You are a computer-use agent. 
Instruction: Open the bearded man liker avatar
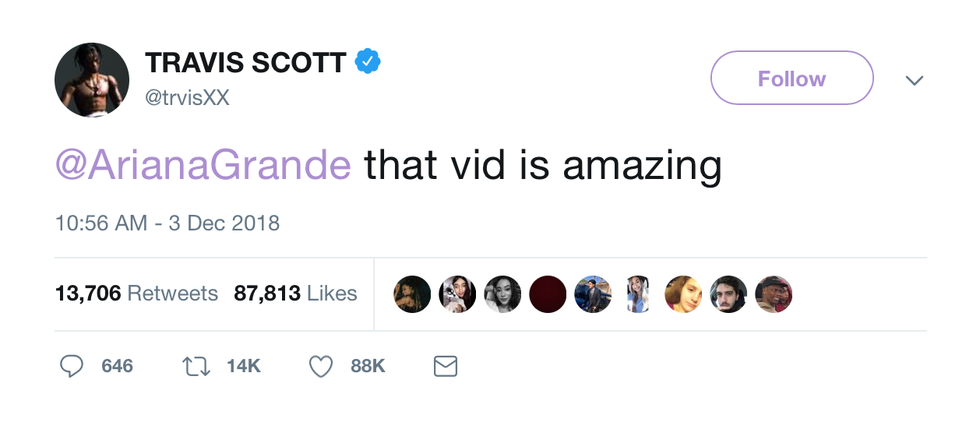click(728, 294)
